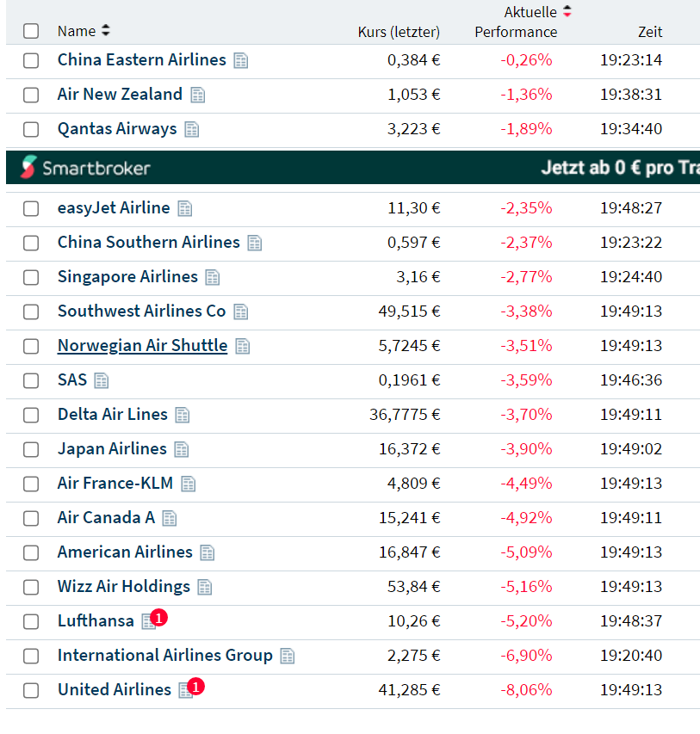700x734 pixels.
Task: Click the document icon next to Air France-KLM
Action: [188, 484]
